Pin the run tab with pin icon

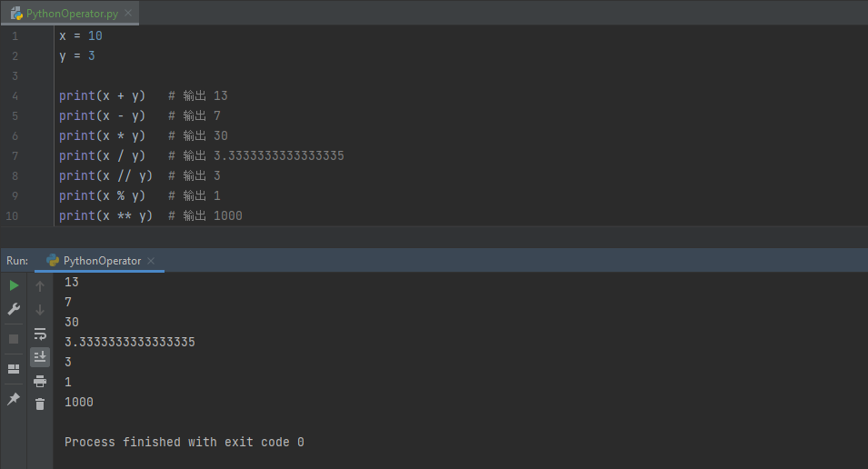pos(14,399)
